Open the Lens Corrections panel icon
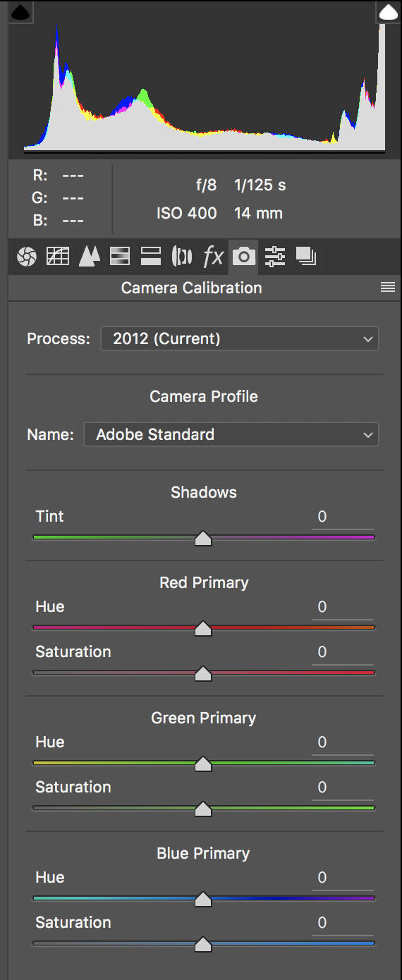The width and height of the screenshot is (402, 980). tap(182, 257)
